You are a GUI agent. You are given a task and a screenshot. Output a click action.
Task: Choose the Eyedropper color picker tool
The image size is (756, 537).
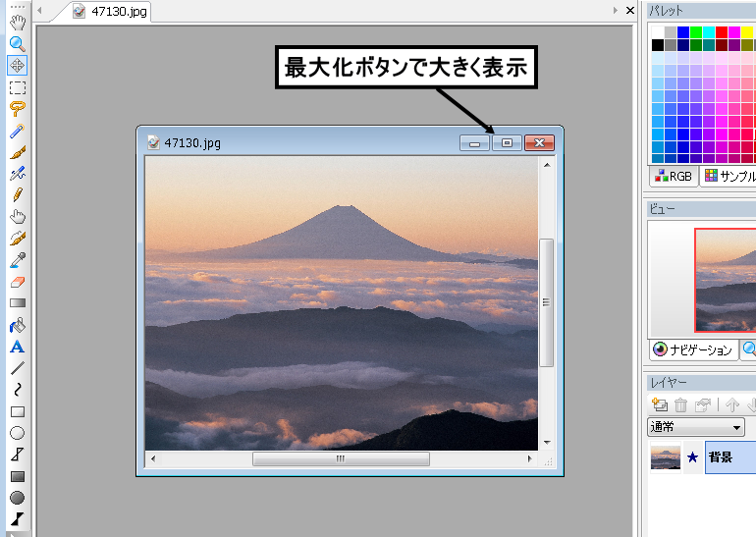click(x=17, y=260)
